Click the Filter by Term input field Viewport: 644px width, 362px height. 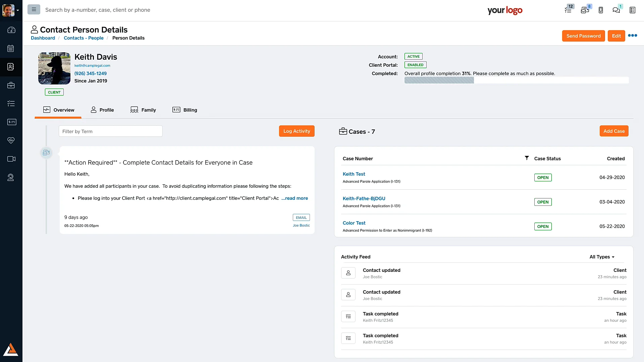[x=110, y=131]
